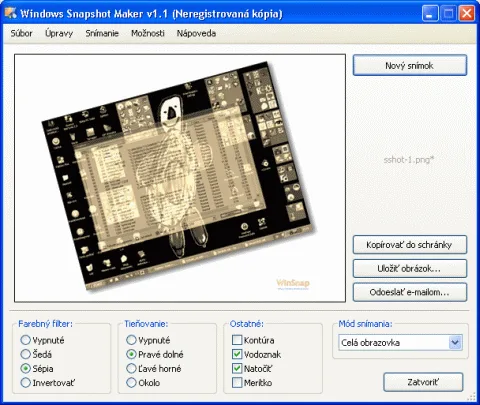
Task: Click the Uložiť obrázok button
Action: (410, 268)
